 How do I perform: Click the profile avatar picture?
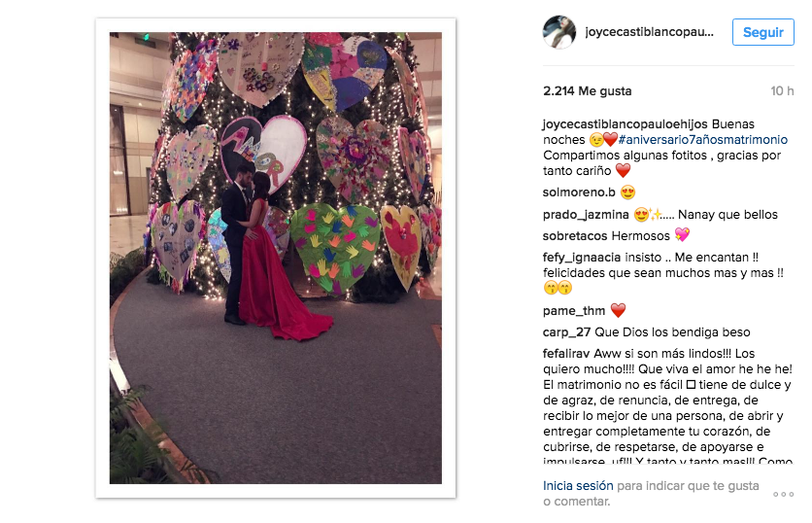point(558,32)
